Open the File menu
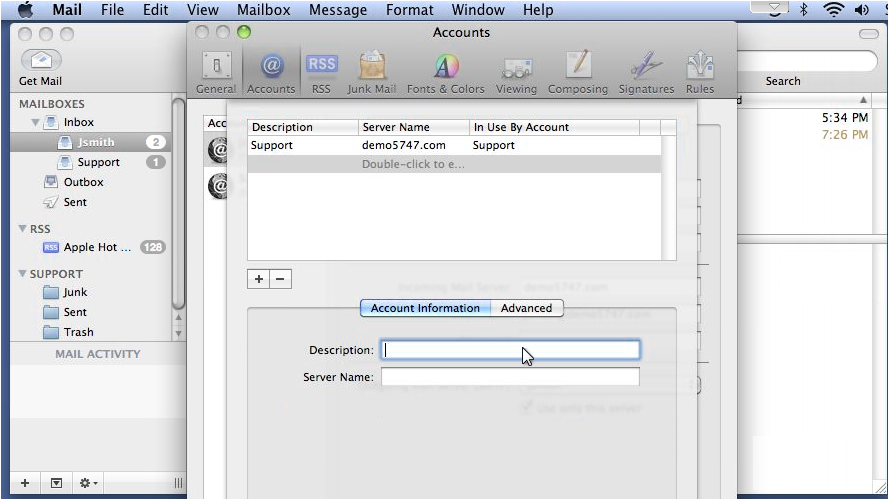The image size is (889, 500). [112, 10]
